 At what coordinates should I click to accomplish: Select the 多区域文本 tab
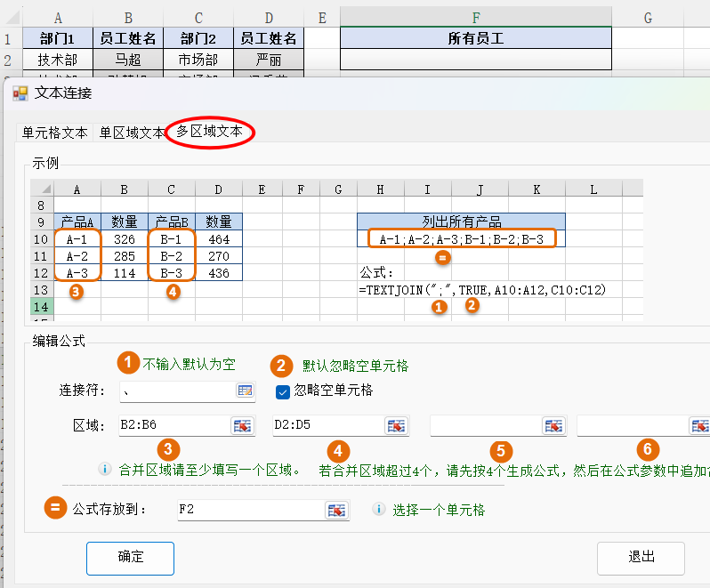pyautogui.click(x=208, y=132)
